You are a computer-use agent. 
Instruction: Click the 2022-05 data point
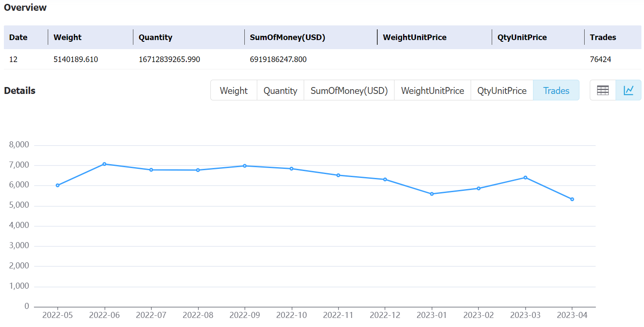pyautogui.click(x=58, y=185)
